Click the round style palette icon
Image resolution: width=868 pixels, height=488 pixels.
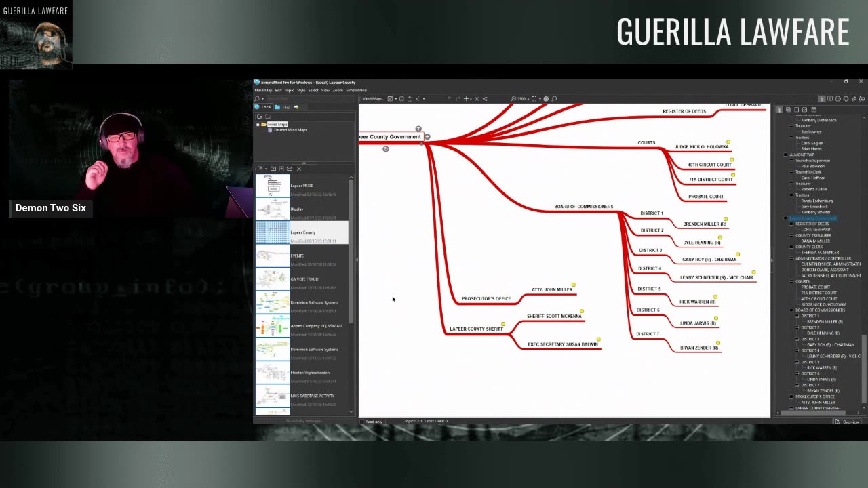[546, 99]
